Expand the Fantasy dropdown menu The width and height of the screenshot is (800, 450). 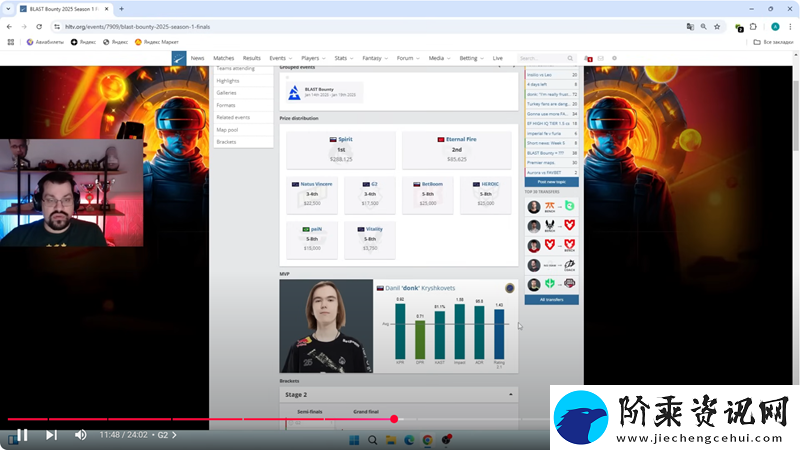point(375,58)
